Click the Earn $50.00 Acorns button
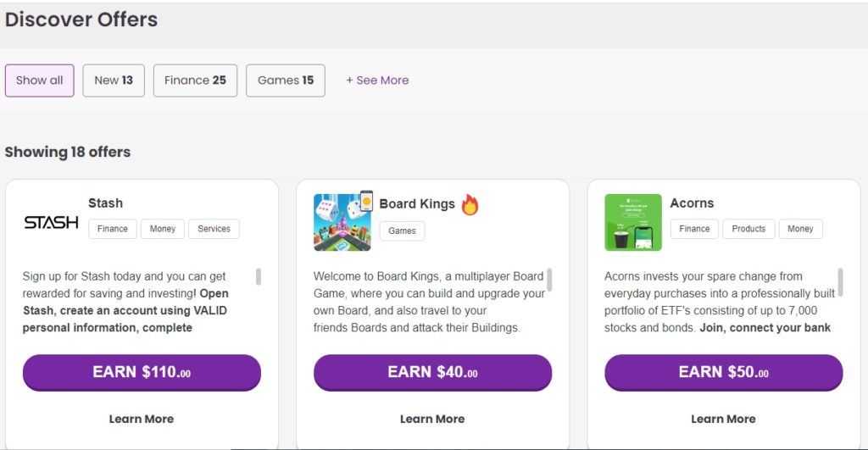The image size is (868, 450). click(x=724, y=372)
